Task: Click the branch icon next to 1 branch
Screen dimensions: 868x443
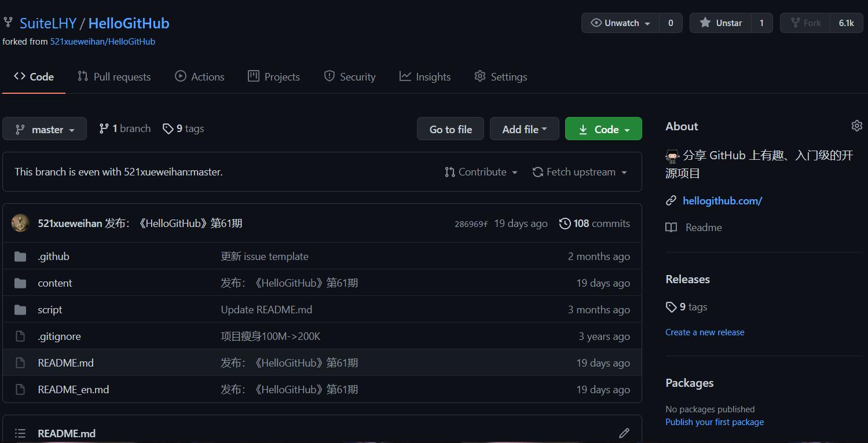Action: pos(105,128)
